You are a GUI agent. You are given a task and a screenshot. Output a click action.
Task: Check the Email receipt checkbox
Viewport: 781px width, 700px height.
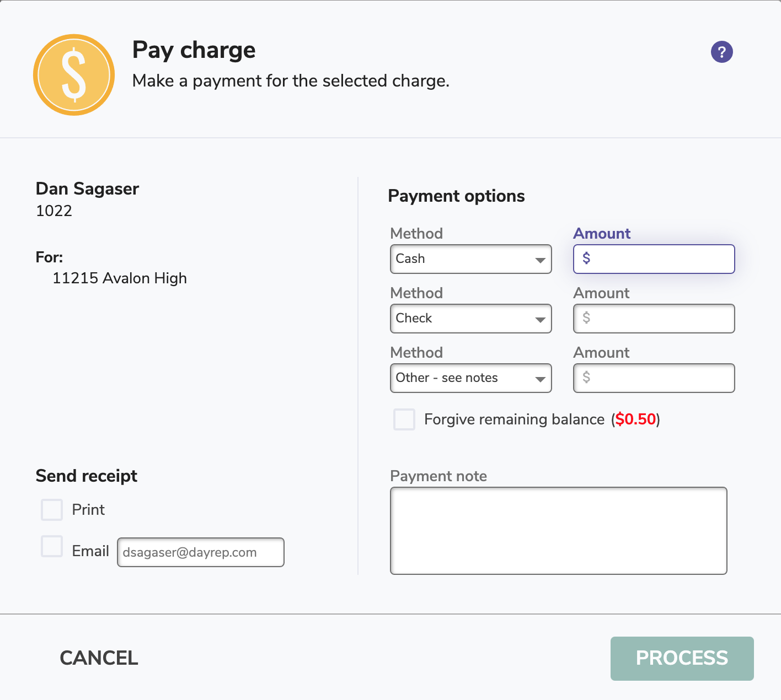tap(52, 546)
